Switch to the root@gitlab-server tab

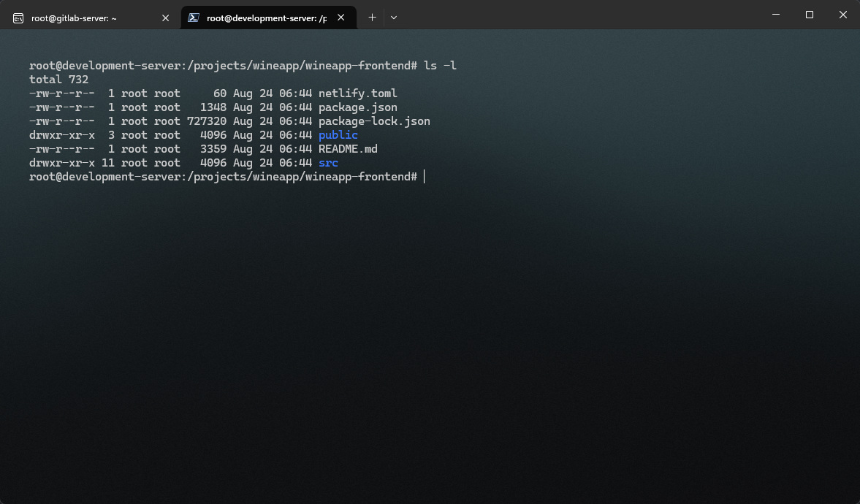pyautogui.click(x=80, y=18)
